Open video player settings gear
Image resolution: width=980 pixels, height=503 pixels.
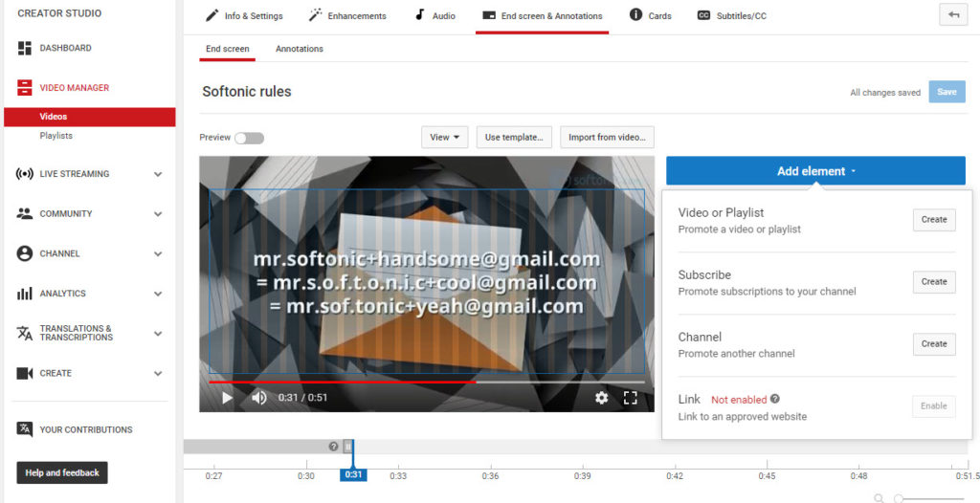coord(601,398)
